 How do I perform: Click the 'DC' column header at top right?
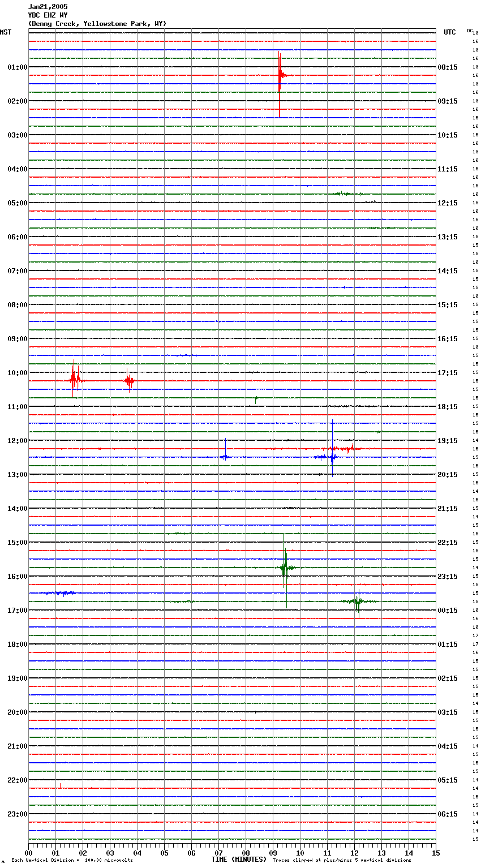470,31
